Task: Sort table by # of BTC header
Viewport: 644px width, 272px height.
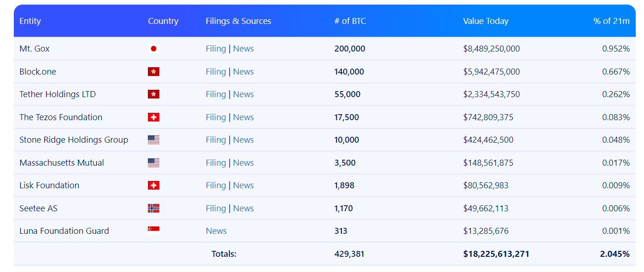Action: point(350,21)
